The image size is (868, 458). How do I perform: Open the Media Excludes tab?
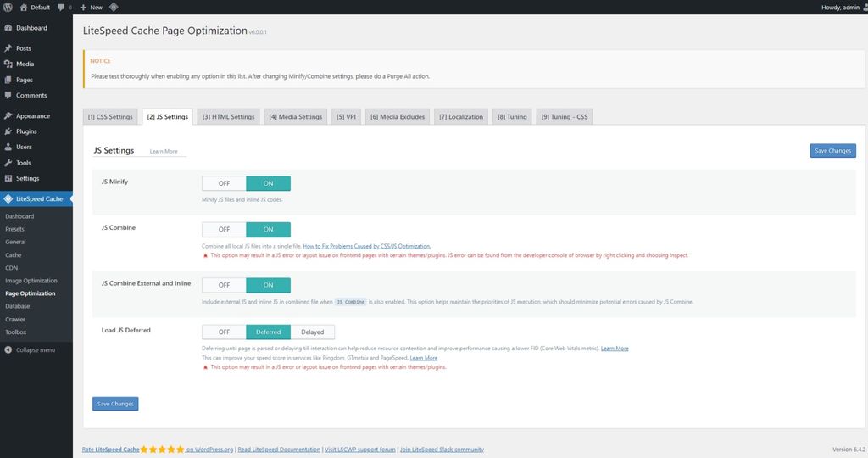tap(398, 117)
